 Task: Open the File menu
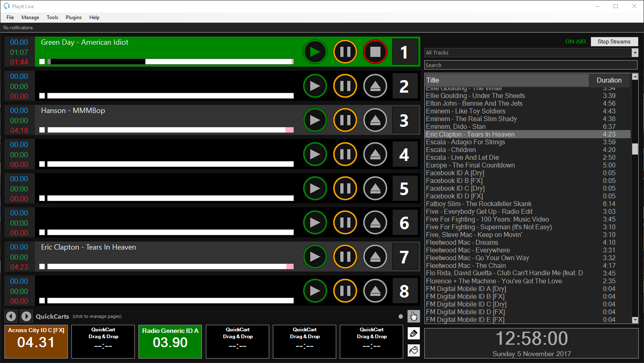point(10,17)
